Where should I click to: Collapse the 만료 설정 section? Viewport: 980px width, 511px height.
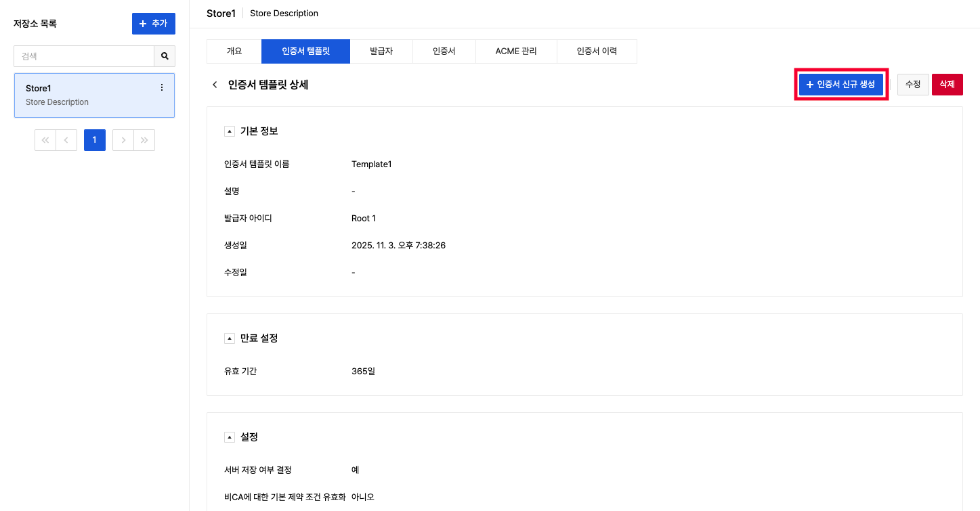[x=230, y=338]
